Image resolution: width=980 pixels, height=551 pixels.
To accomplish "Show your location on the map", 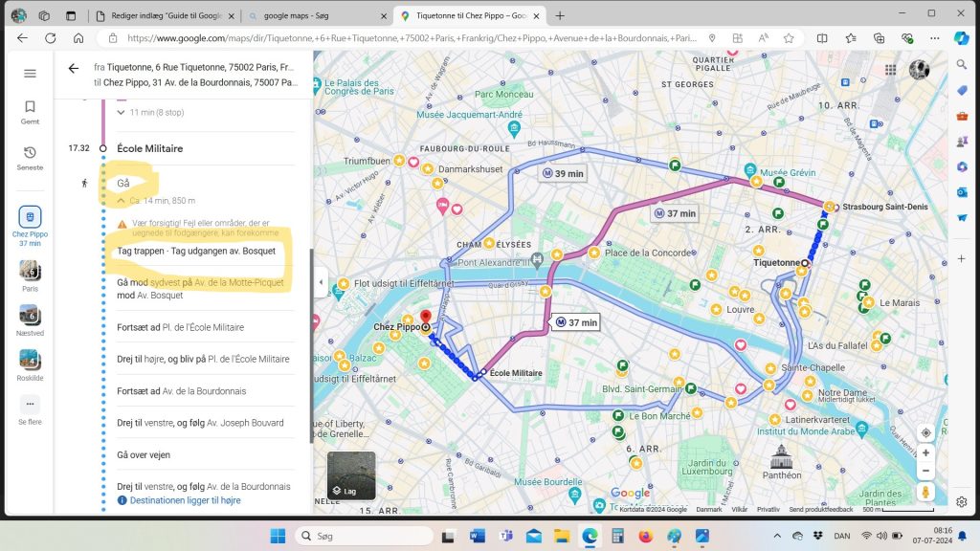I will click(x=924, y=432).
